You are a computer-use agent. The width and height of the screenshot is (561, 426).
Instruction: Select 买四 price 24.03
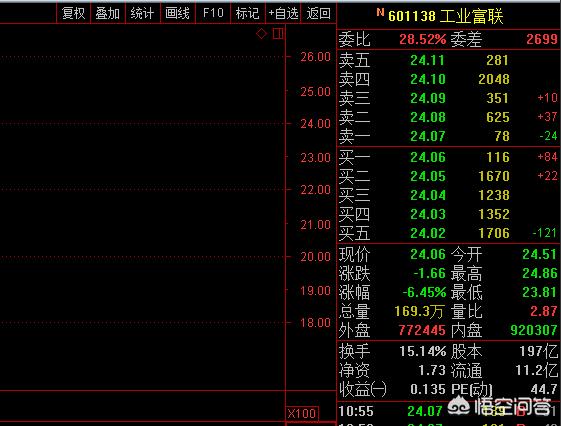pos(428,214)
